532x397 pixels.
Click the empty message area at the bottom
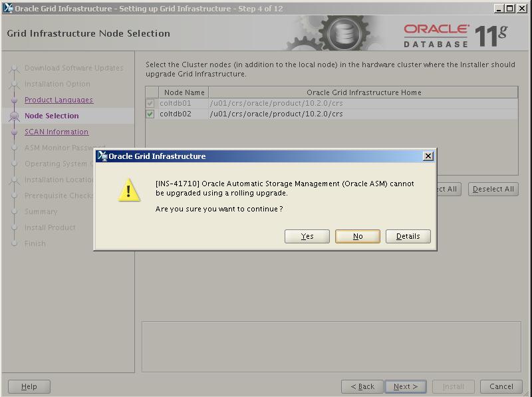coord(331,346)
